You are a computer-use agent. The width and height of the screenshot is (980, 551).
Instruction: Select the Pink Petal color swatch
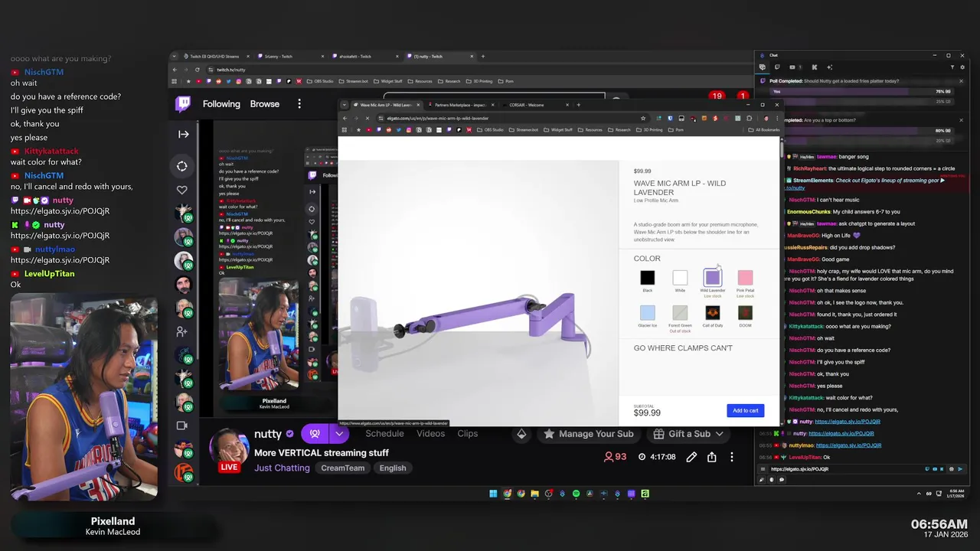coord(745,279)
